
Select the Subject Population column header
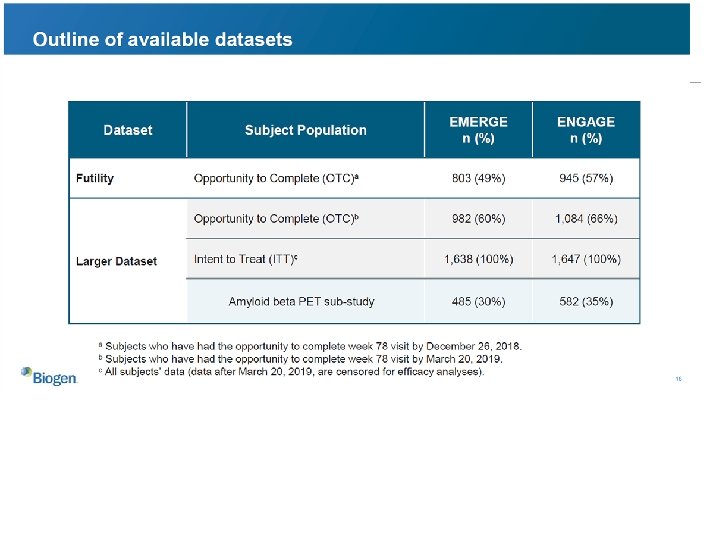point(305,130)
